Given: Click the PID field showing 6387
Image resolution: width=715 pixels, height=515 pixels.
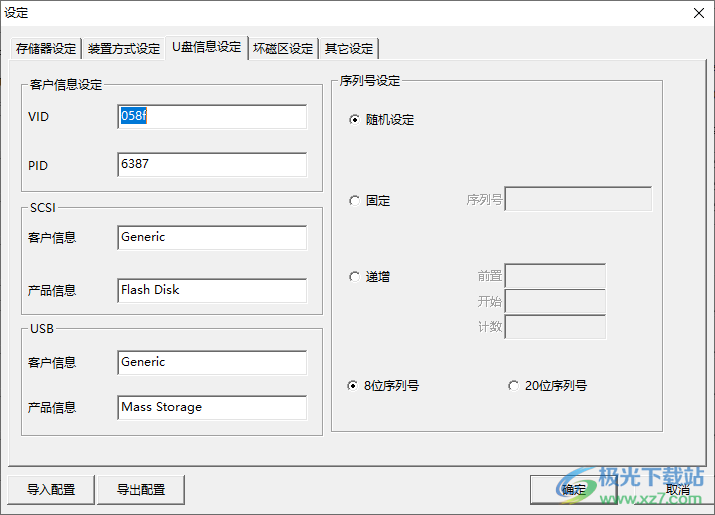Looking at the screenshot, I should pos(212,165).
